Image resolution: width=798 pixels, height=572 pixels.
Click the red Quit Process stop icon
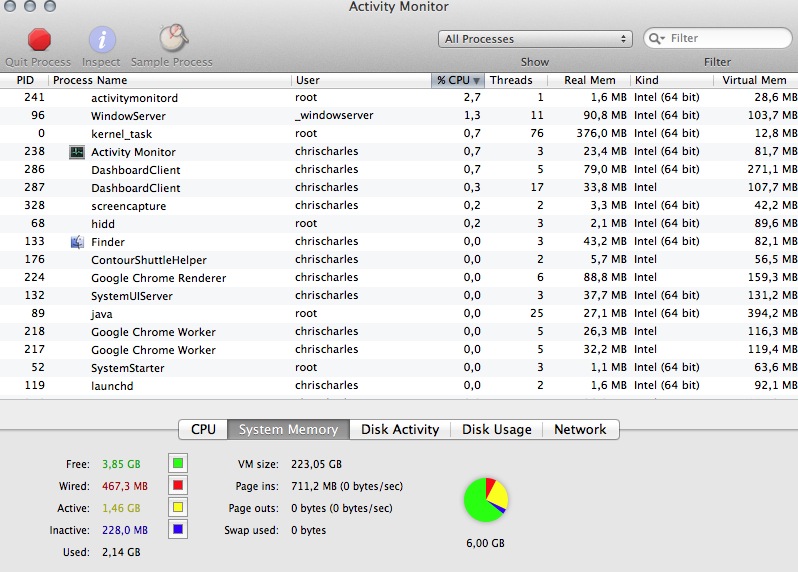coord(39,39)
